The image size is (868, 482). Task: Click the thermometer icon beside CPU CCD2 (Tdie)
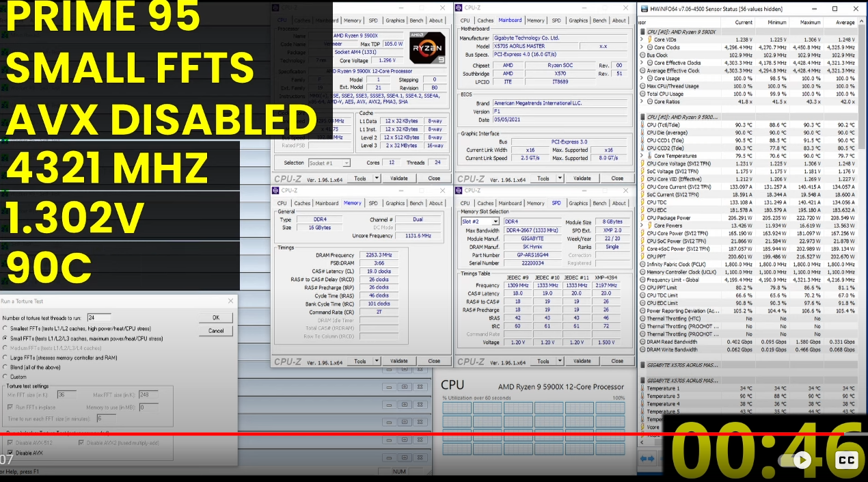[643, 148]
